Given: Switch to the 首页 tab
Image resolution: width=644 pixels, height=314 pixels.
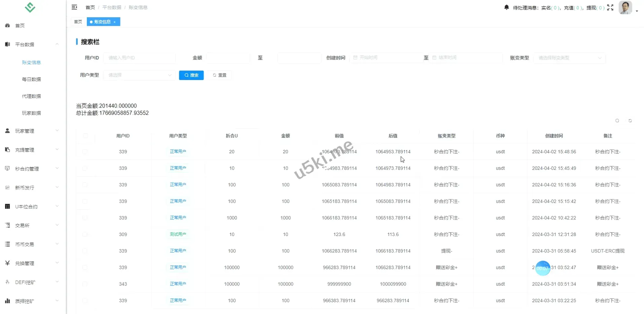Looking at the screenshot, I should click(x=78, y=22).
